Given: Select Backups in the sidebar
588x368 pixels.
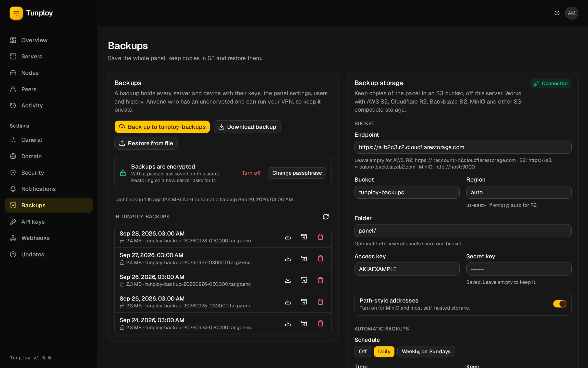Looking at the screenshot, I should 49,205.
